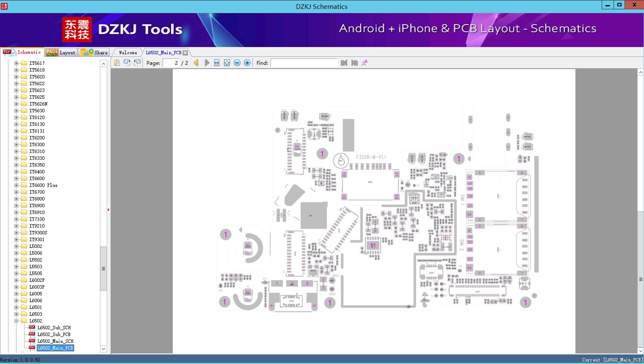This screenshot has width=644, height=364.
Task: Click the find previous icon
Action: [x=344, y=63]
